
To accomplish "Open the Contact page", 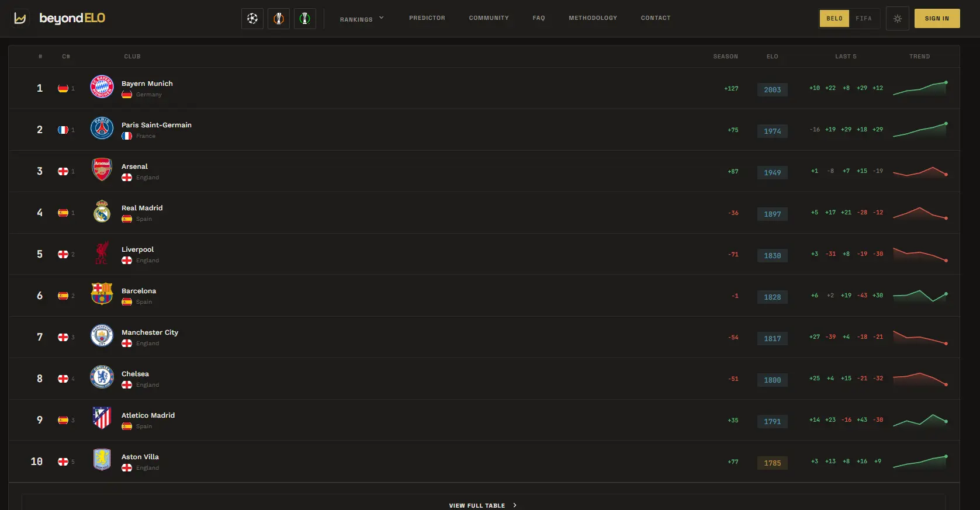I will (x=656, y=18).
